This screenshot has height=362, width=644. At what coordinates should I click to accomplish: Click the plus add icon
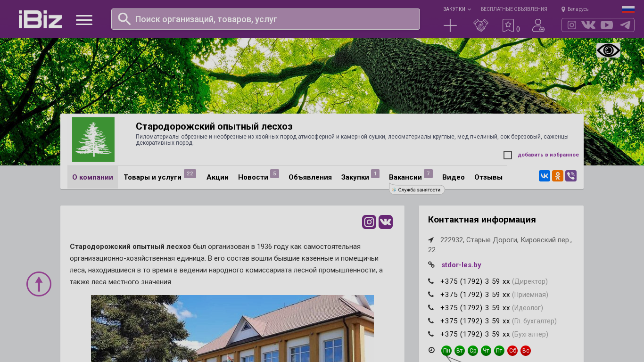(450, 25)
